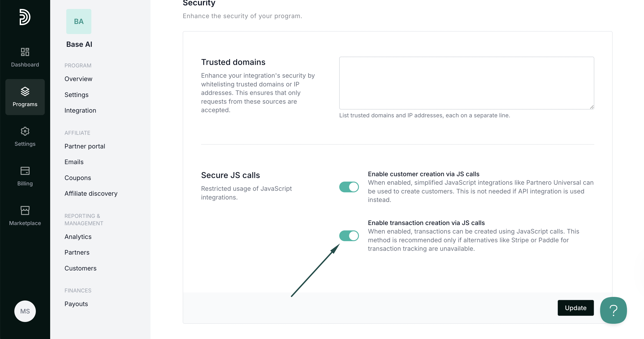Image resolution: width=644 pixels, height=339 pixels.
Task: Open the Payouts page
Action: (x=76, y=304)
